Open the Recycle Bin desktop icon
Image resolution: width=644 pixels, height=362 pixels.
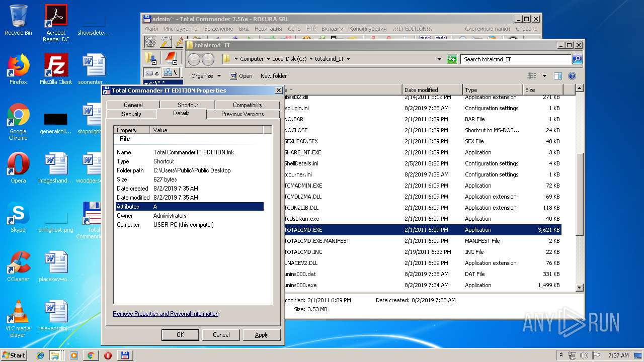tap(18, 20)
